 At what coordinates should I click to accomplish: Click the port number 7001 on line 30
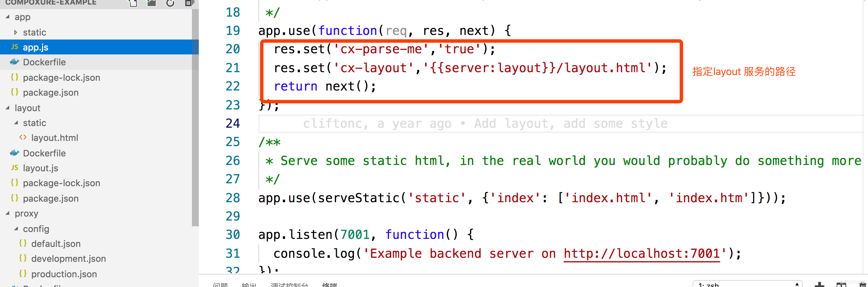(x=355, y=235)
